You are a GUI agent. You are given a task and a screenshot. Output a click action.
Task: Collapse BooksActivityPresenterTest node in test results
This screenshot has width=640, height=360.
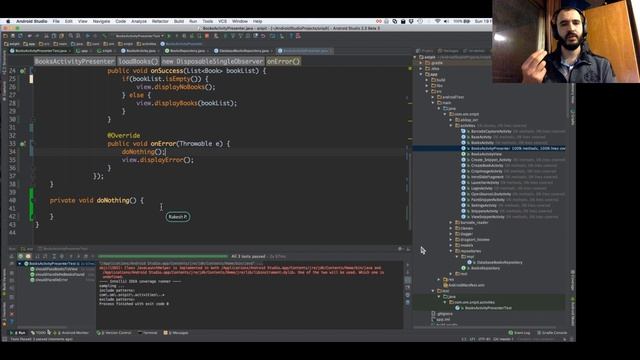point(19,264)
